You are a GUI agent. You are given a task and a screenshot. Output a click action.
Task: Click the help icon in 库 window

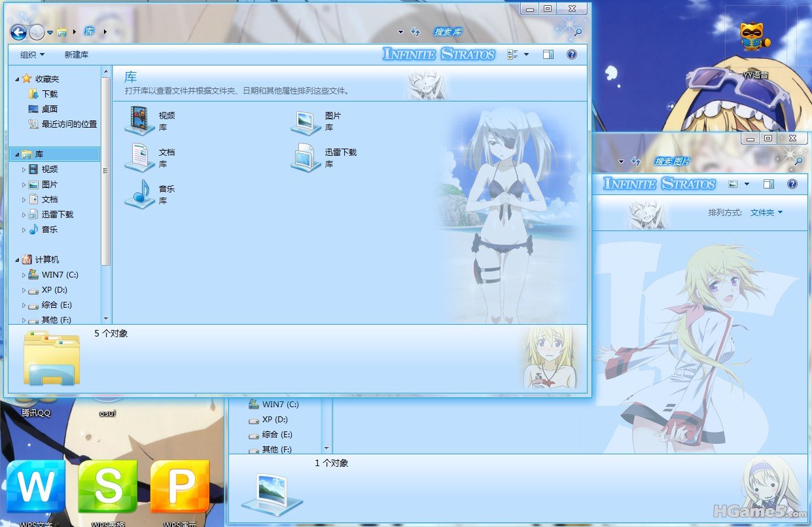pyautogui.click(x=571, y=55)
